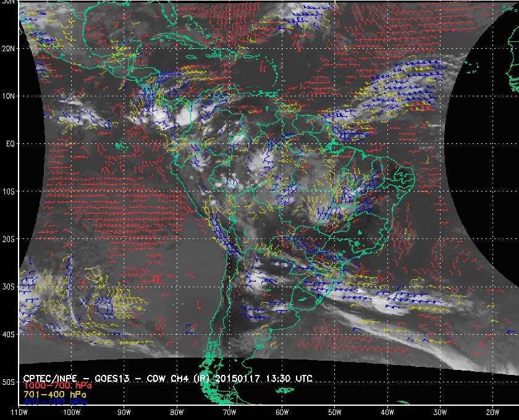Click the 30W longitude label
The height and width of the screenshot is (420, 519).
click(440, 413)
